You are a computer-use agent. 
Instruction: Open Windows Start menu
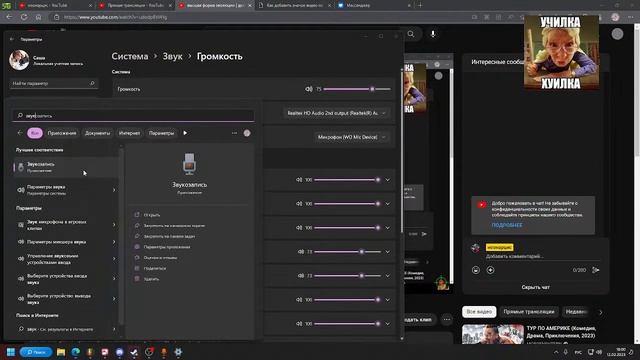[x=11, y=352]
